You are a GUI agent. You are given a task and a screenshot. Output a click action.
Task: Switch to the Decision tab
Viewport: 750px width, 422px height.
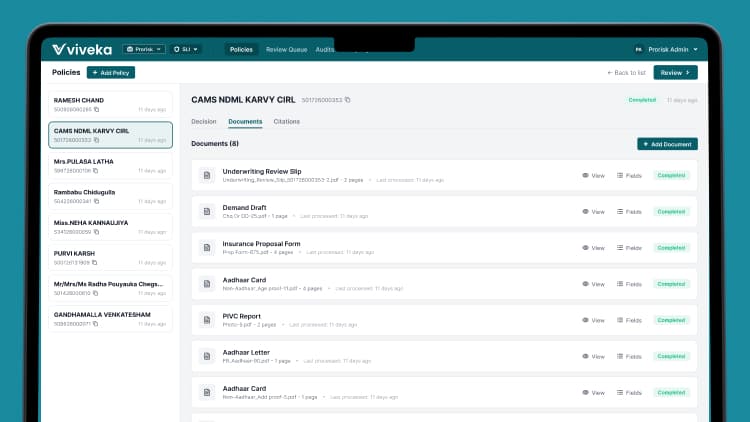pos(204,122)
